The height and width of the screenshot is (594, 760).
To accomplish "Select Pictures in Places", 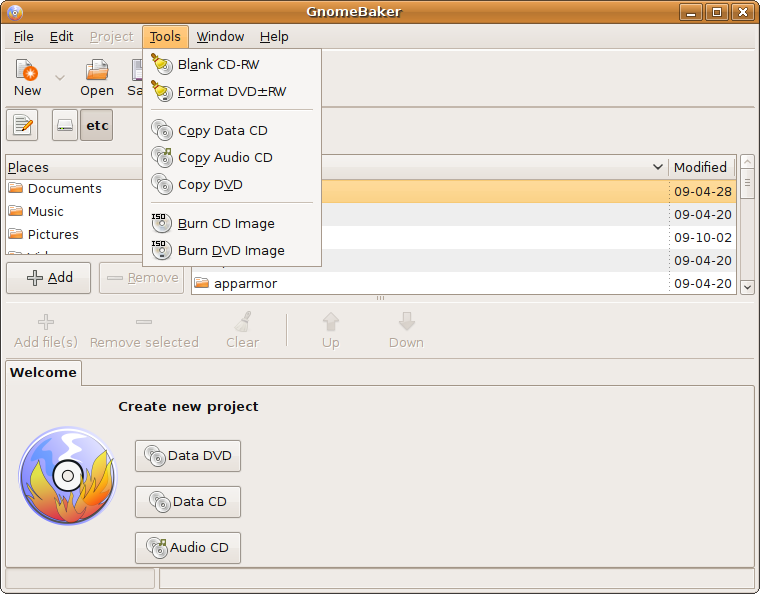I will pyautogui.click(x=74, y=234).
